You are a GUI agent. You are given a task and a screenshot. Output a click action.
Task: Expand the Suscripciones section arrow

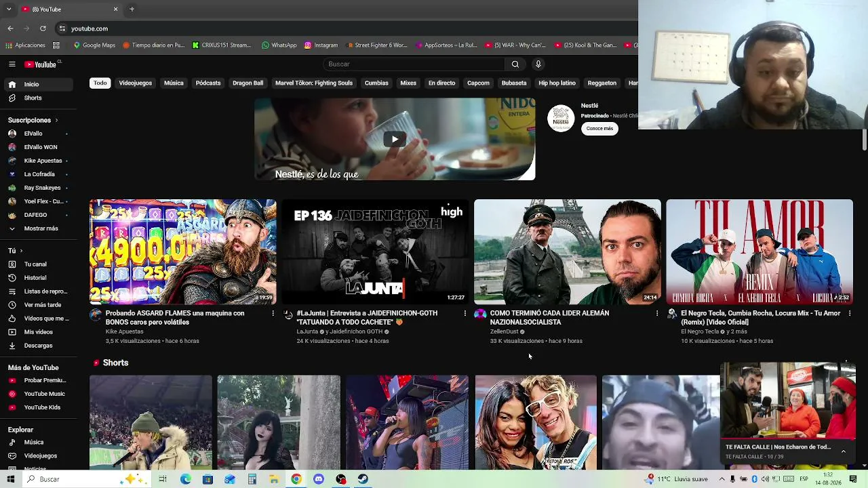tap(56, 120)
